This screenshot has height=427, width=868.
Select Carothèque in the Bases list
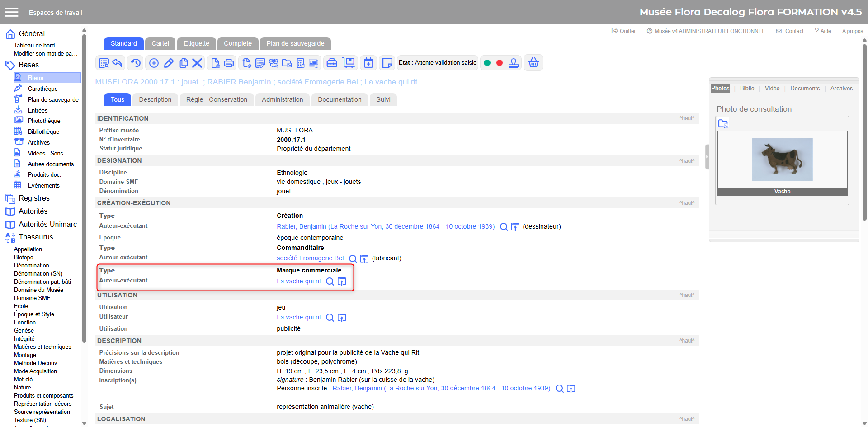(x=42, y=89)
